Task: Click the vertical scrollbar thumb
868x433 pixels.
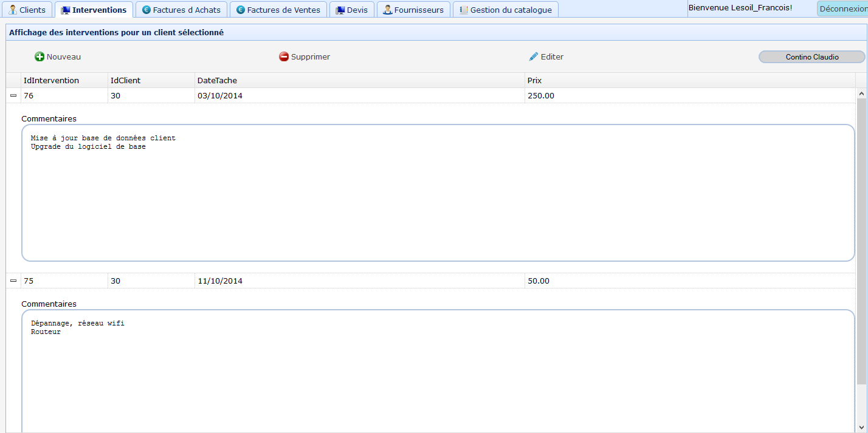Action: (861, 241)
